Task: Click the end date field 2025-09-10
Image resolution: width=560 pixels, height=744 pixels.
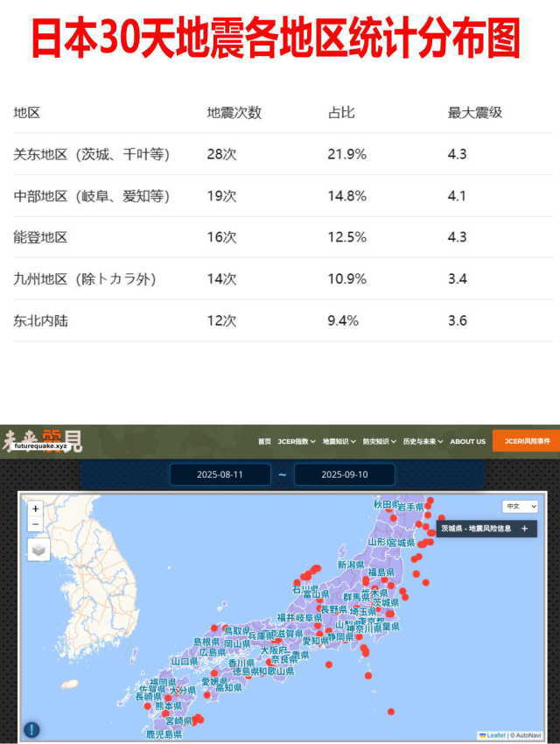Action: (x=344, y=474)
